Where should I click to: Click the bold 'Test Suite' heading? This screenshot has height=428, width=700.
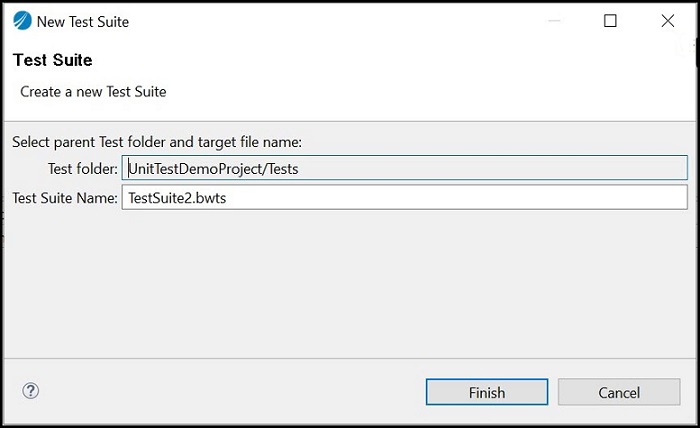click(53, 60)
